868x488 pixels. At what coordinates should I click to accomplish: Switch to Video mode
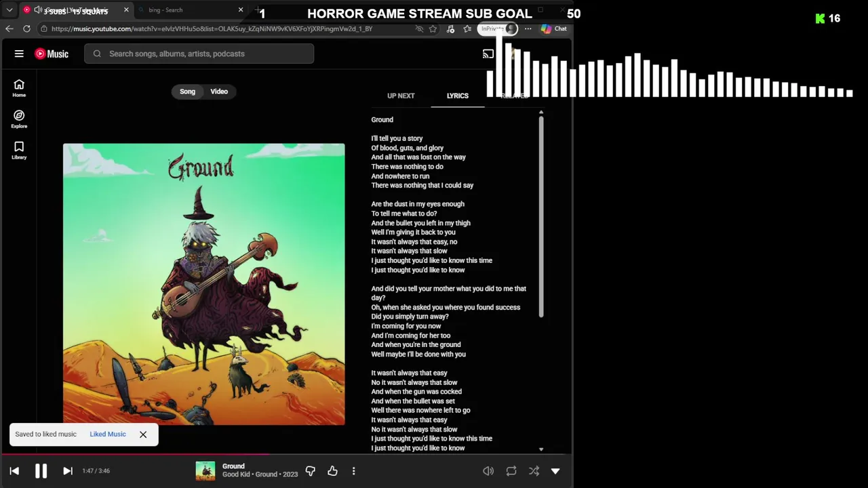pos(219,91)
